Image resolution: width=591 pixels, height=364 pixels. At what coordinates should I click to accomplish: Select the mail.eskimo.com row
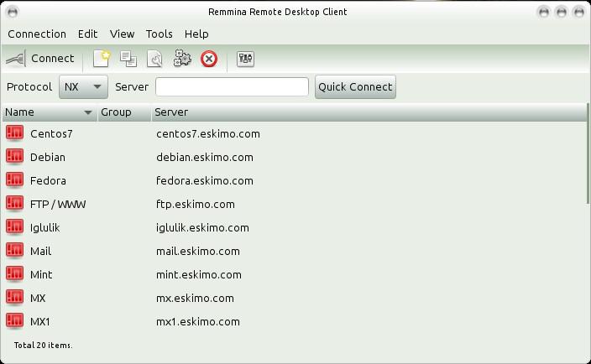[198, 251]
